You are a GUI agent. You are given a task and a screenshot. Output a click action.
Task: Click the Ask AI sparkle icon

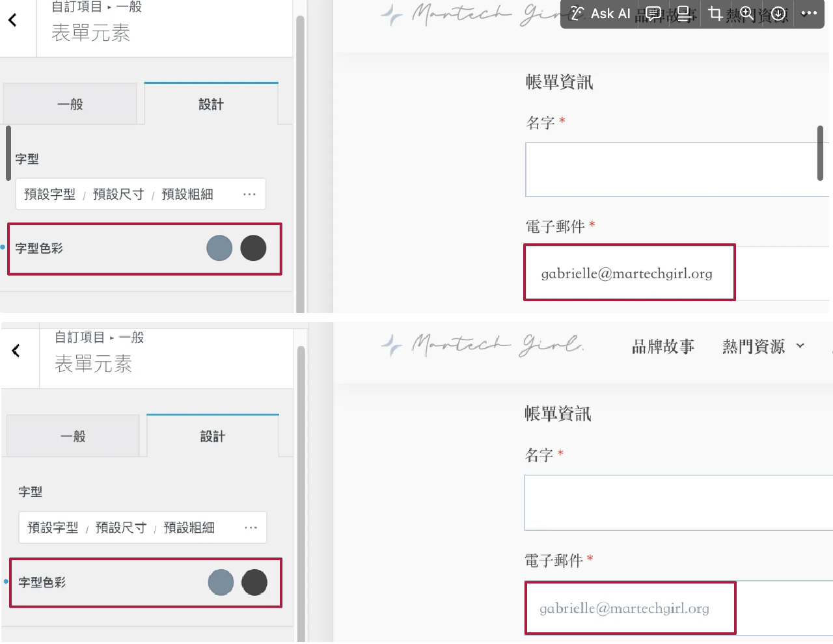(579, 14)
